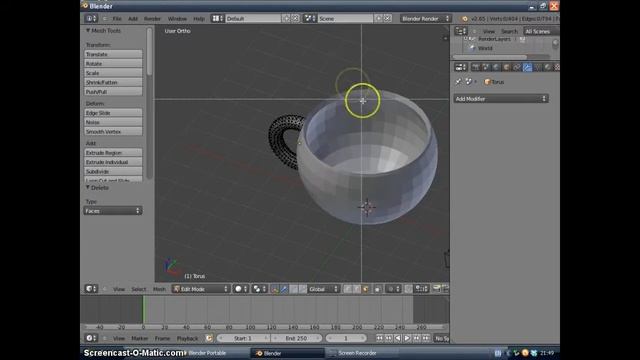The width and height of the screenshot is (640, 360).
Task: Click the Torus object icon in properties breadcrumb
Action: [487, 82]
